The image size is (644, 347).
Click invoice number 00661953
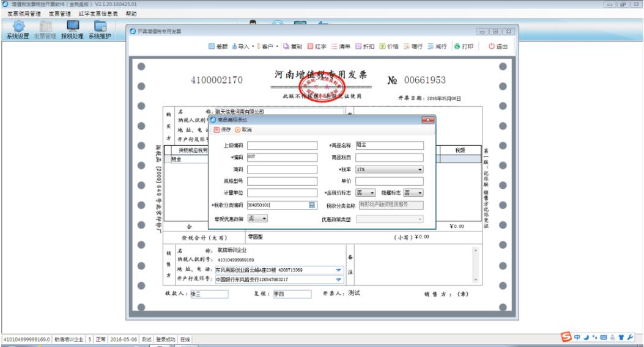click(x=424, y=80)
